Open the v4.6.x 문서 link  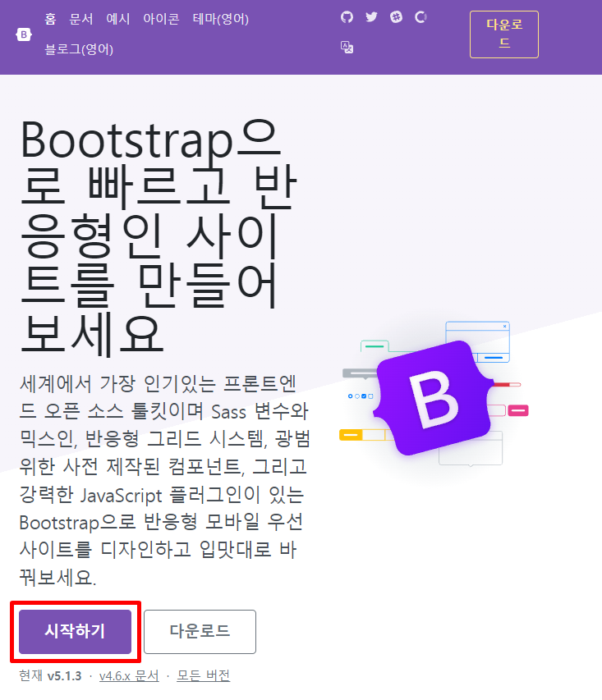coord(129,676)
